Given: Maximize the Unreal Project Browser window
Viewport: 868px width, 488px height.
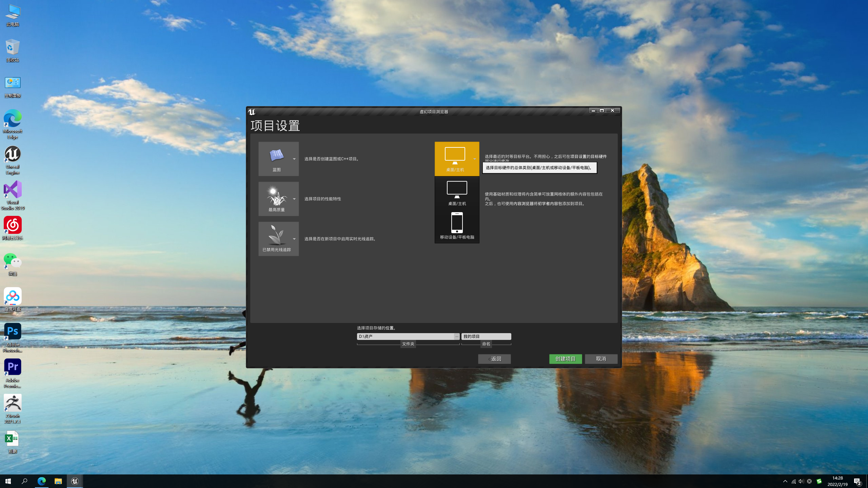Looking at the screenshot, I should pyautogui.click(x=602, y=110).
